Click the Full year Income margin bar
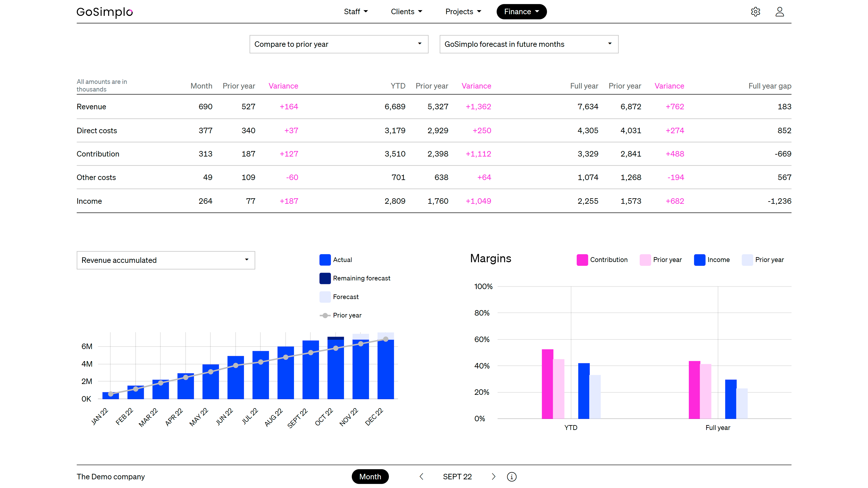Screen dimensions: 868x488 pyautogui.click(x=731, y=399)
